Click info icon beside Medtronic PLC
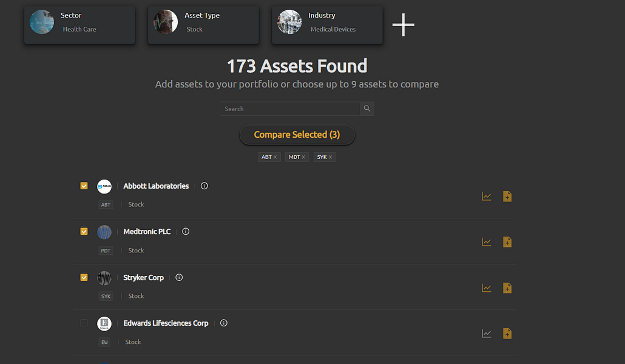The height and width of the screenshot is (364, 625). pos(186,232)
